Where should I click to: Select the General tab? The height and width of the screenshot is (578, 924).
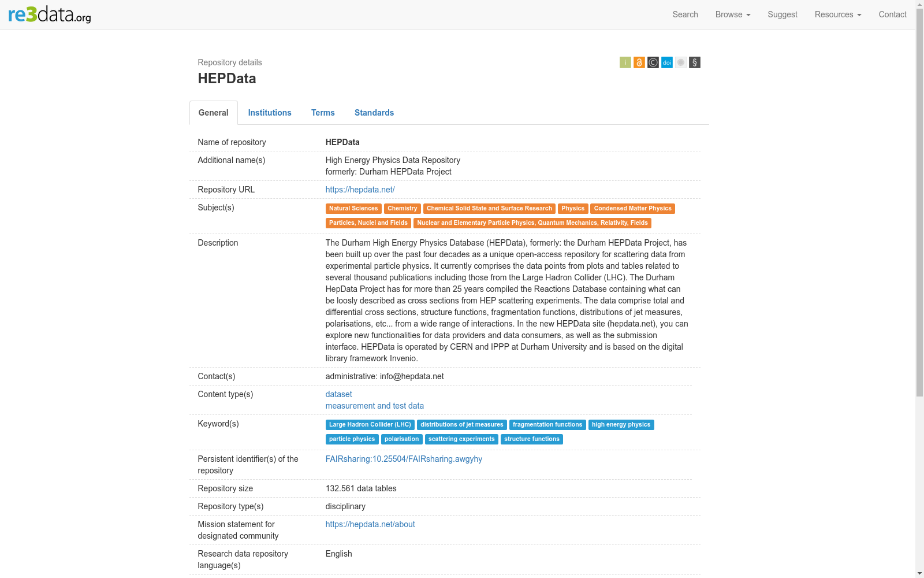click(x=214, y=113)
